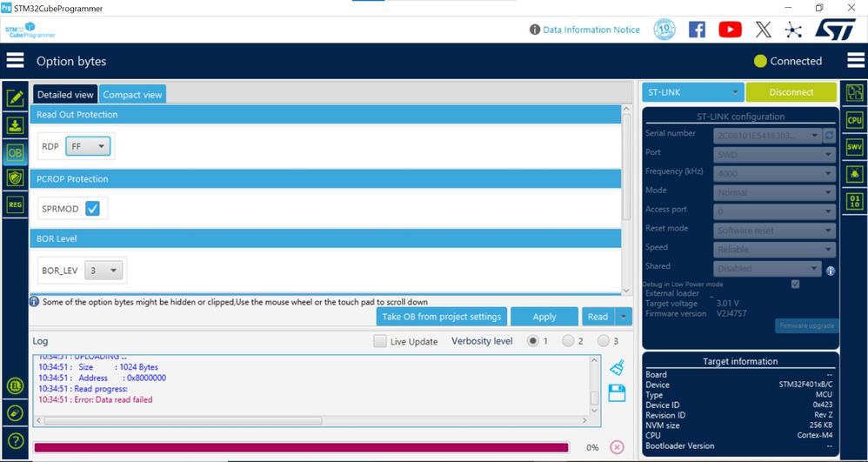Switch to the Compact view tab
868x462 pixels.
[132, 94]
